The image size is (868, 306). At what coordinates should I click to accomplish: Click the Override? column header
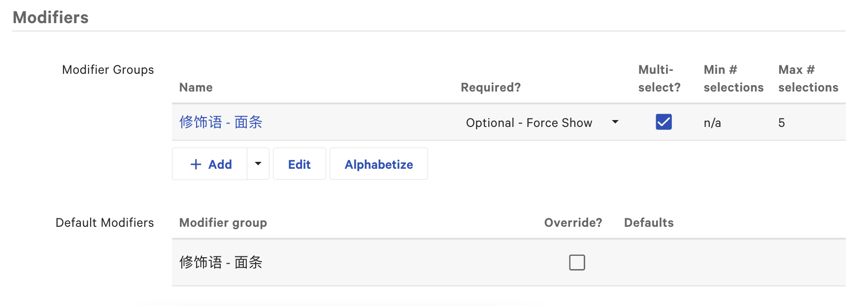click(x=573, y=223)
